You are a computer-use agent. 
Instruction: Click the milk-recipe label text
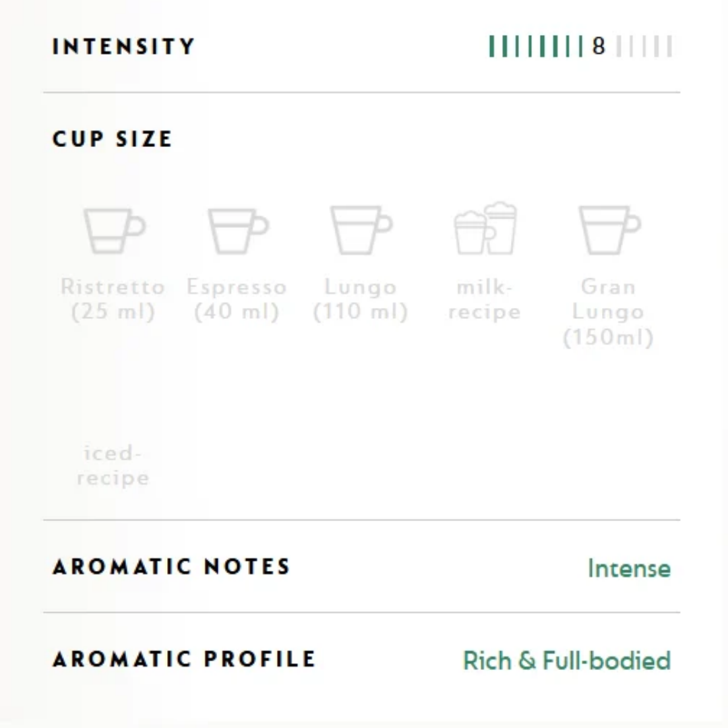coord(484,299)
